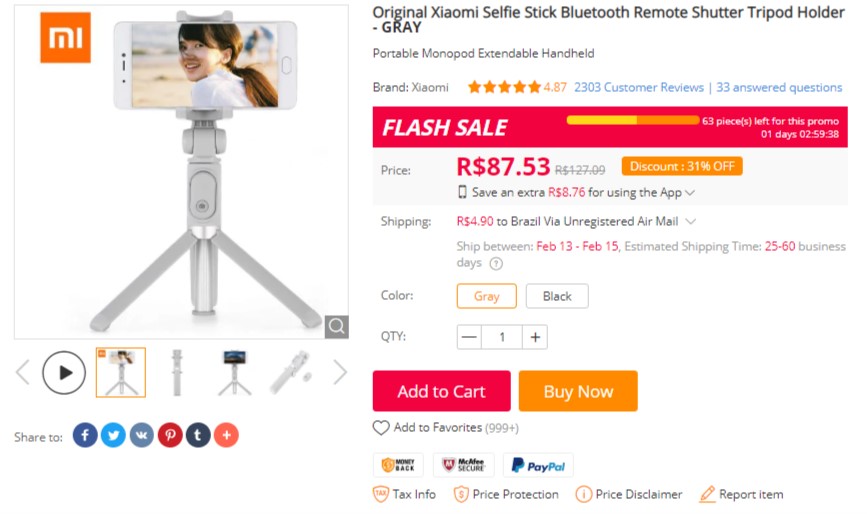Increase quantity with plus button

point(535,337)
